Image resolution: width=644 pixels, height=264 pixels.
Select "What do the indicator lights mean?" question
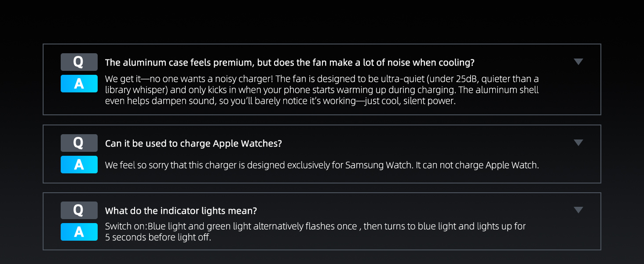181,211
